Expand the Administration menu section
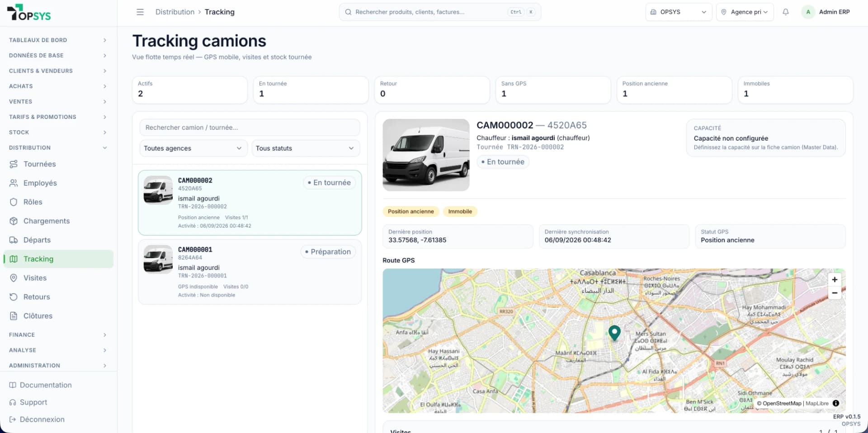868x433 pixels. coord(58,366)
